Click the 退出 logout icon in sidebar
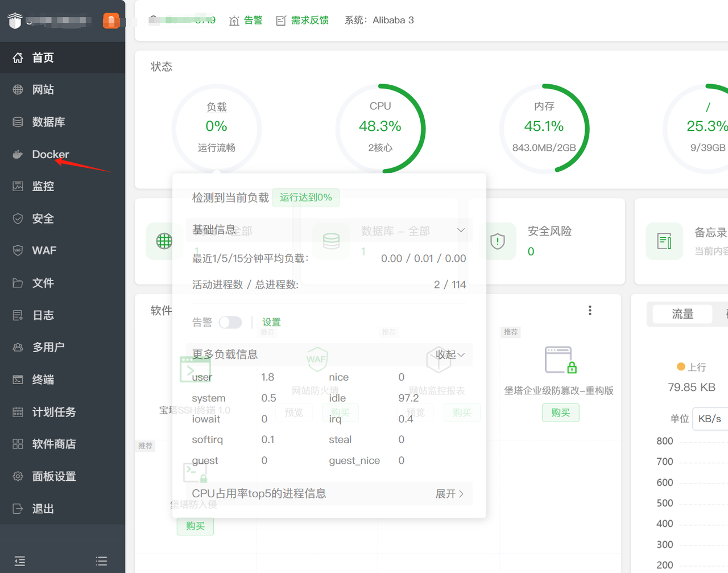 click(x=18, y=509)
